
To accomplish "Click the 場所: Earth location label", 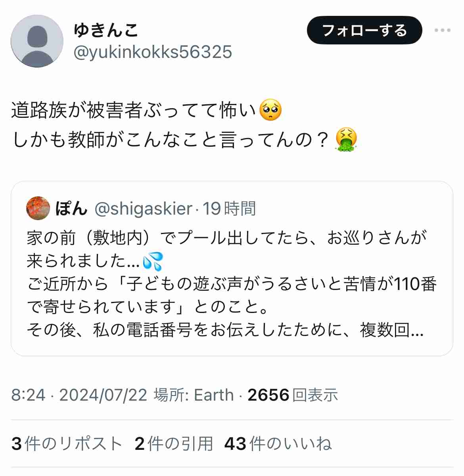I will (x=194, y=395).
